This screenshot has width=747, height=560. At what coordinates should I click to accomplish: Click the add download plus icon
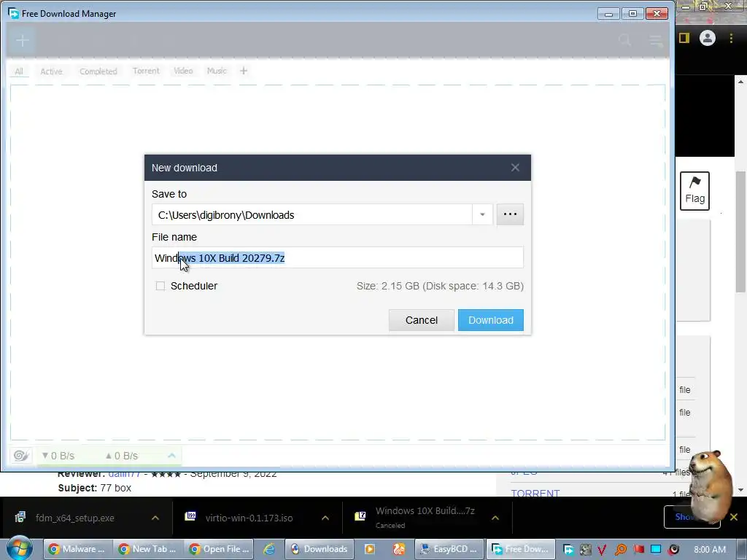click(23, 41)
